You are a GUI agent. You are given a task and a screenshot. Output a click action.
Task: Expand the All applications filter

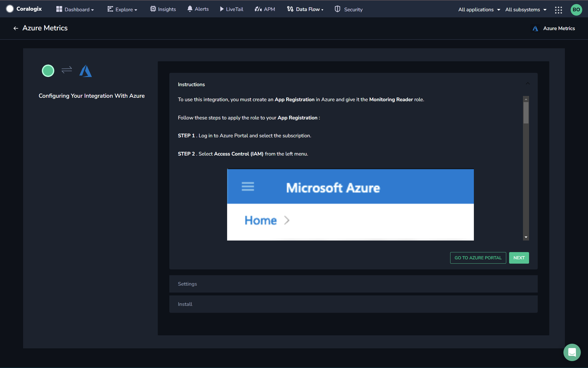479,10
